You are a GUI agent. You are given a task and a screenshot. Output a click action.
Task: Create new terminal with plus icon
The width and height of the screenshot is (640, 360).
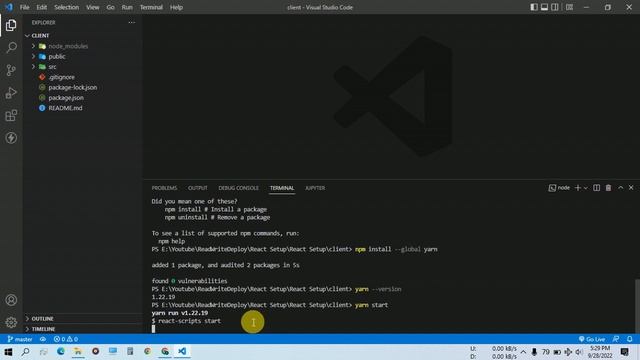578,188
